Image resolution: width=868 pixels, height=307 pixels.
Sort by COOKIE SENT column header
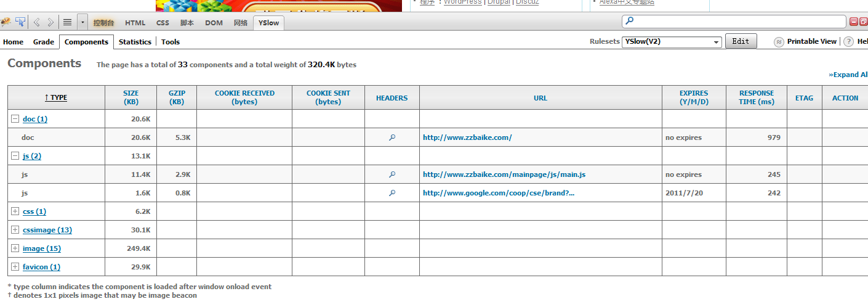click(x=328, y=97)
